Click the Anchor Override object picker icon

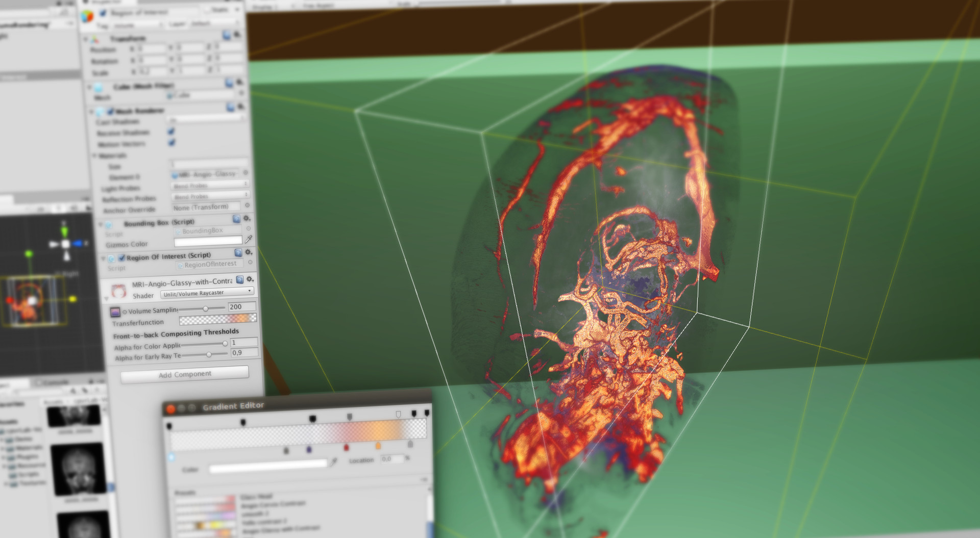(x=247, y=204)
